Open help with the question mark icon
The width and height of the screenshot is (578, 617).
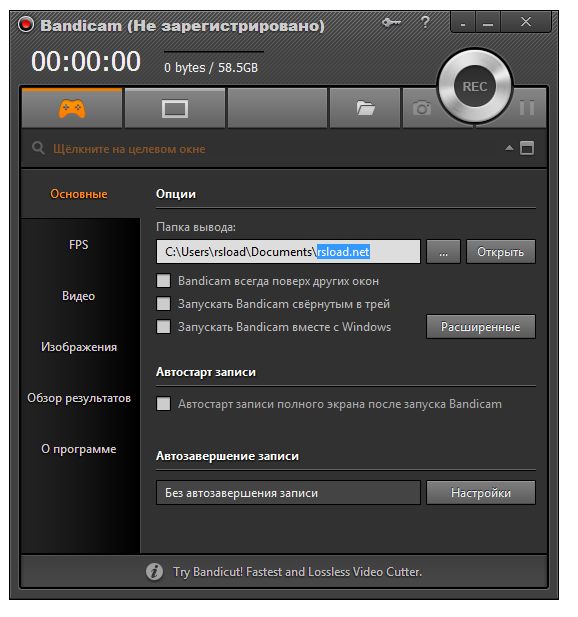[425, 22]
